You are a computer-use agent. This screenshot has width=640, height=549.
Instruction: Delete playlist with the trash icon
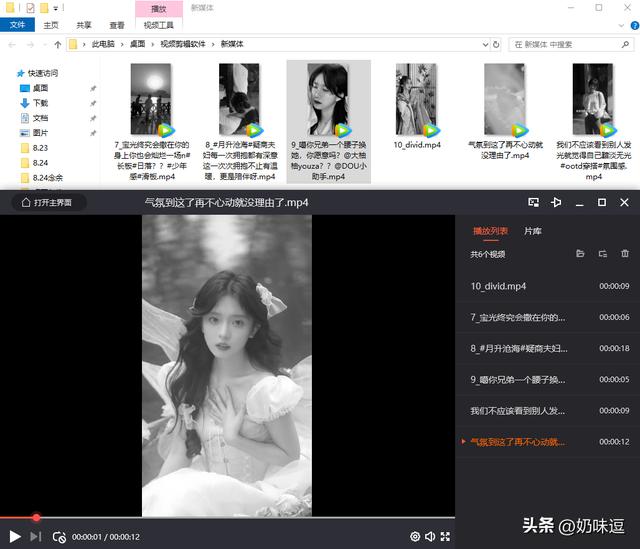[625, 254]
